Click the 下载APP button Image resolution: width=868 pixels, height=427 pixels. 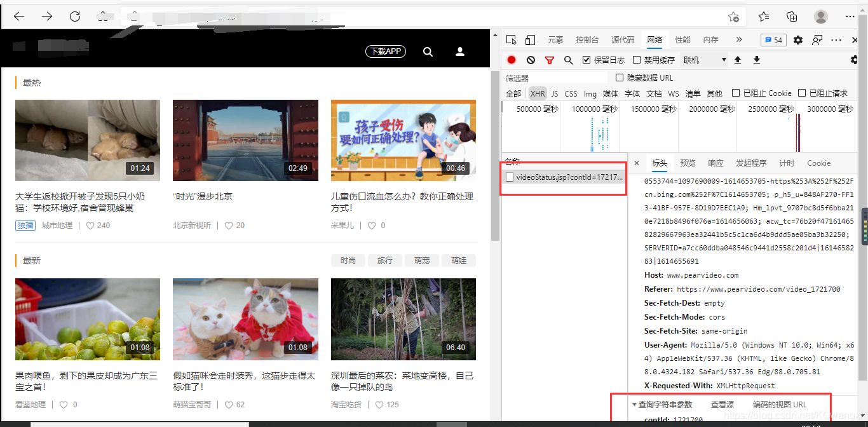pos(386,51)
